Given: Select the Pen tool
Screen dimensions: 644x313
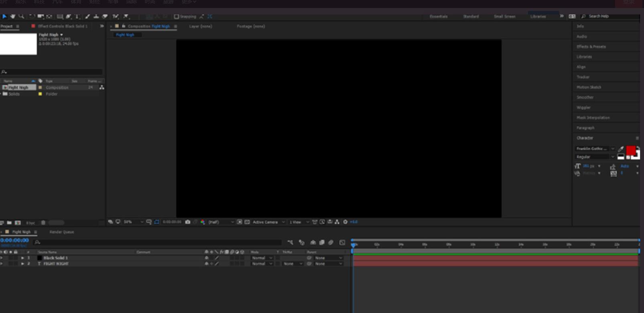Looking at the screenshot, I should click(69, 16).
